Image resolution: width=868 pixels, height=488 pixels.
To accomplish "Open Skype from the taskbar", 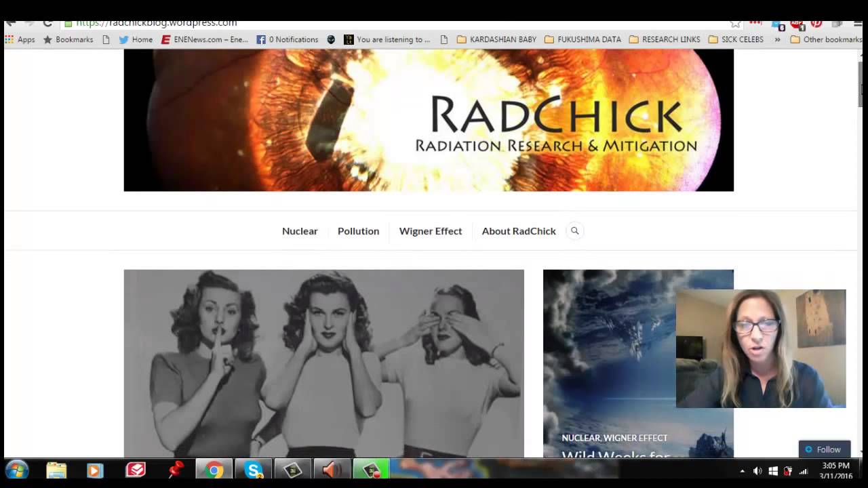I will pyautogui.click(x=254, y=470).
